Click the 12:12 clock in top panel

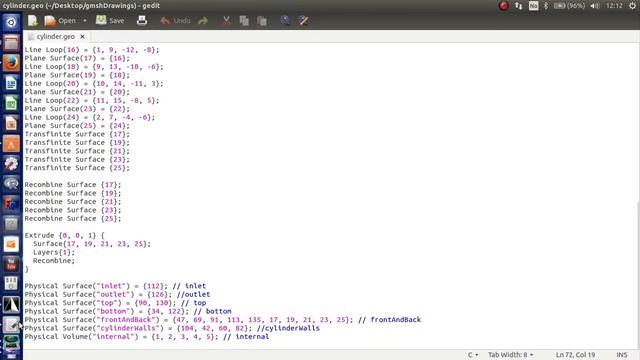[x=614, y=6]
